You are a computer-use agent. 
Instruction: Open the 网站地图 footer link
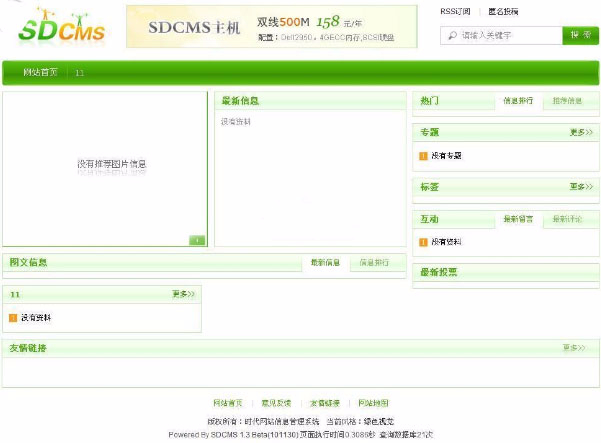tap(373, 403)
